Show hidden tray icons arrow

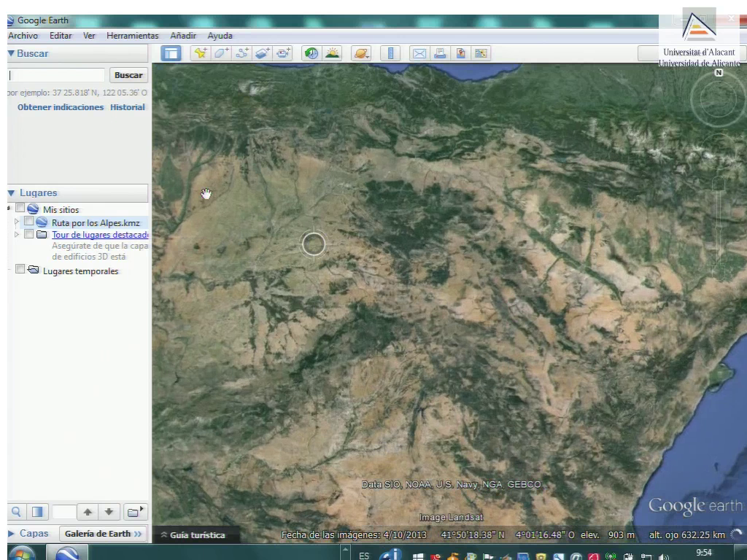[346, 551]
